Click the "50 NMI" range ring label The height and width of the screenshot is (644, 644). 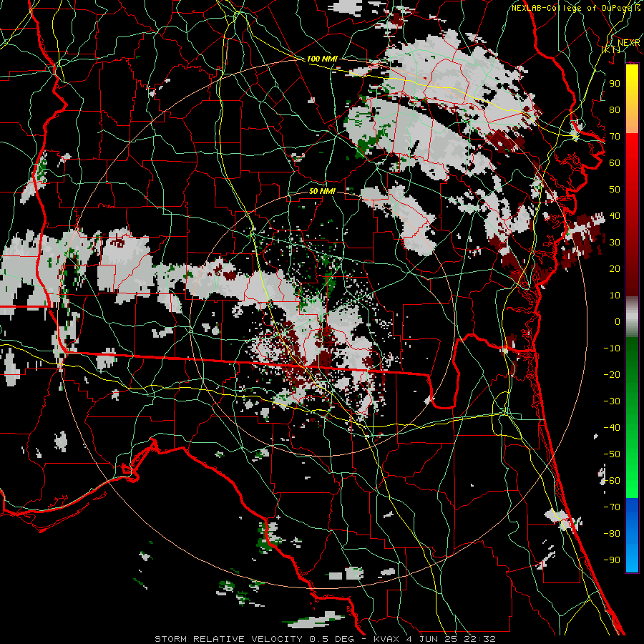click(x=322, y=191)
